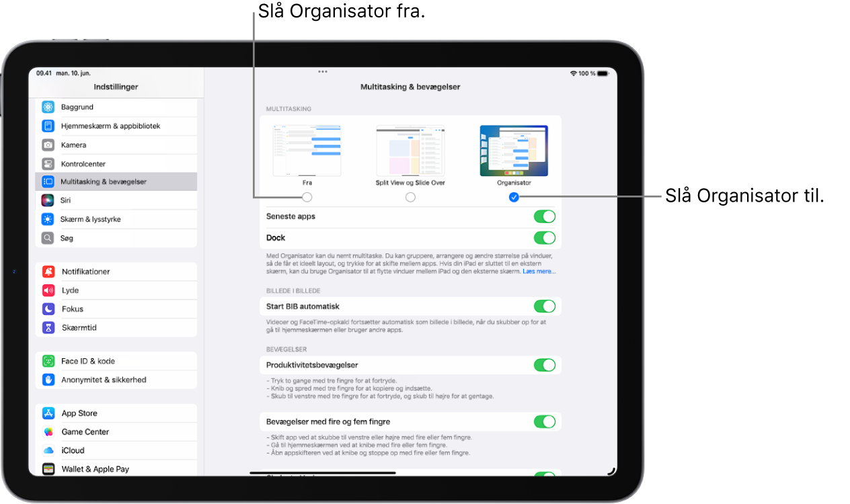Open Anonymitet & sikkerhed settings

point(116,380)
